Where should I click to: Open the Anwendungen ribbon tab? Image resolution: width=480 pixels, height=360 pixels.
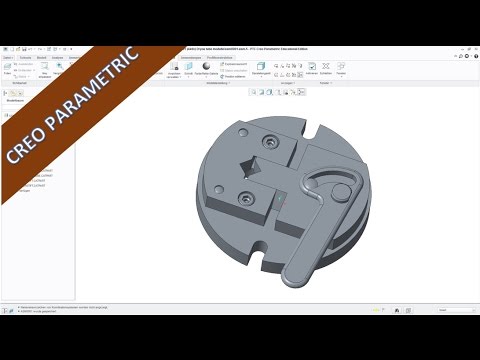click(x=191, y=58)
